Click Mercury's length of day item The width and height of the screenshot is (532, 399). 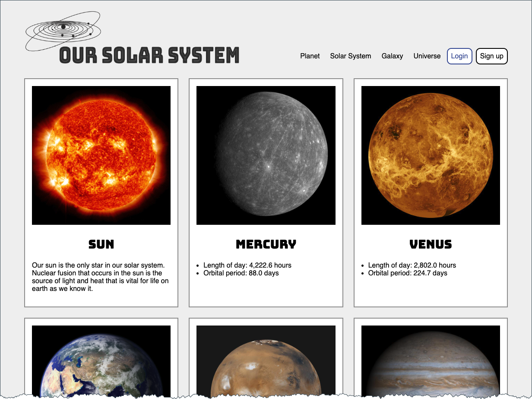pos(247,265)
